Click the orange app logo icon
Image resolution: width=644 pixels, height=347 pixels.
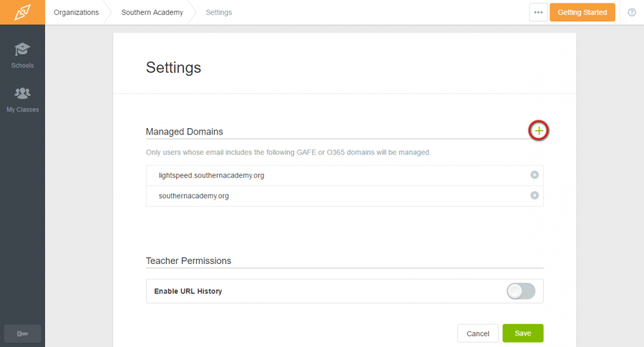click(22, 12)
